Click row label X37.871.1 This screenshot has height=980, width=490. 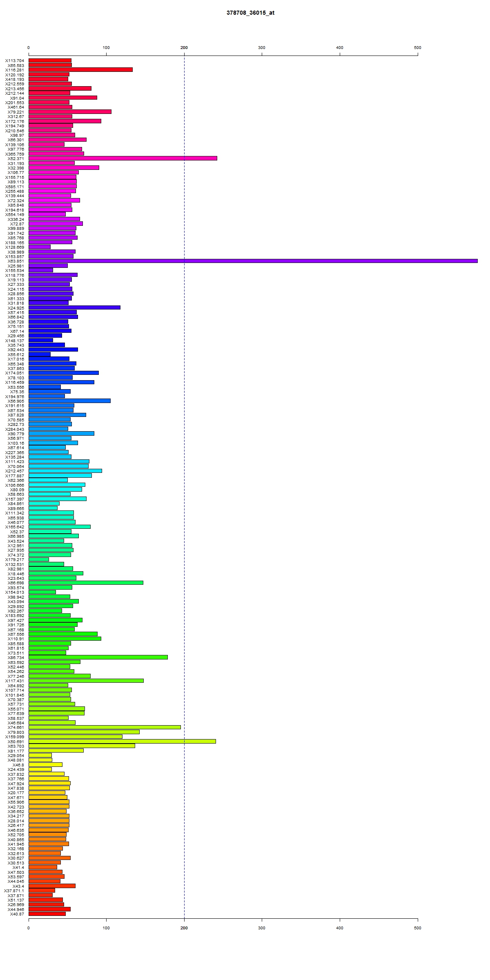14,891
